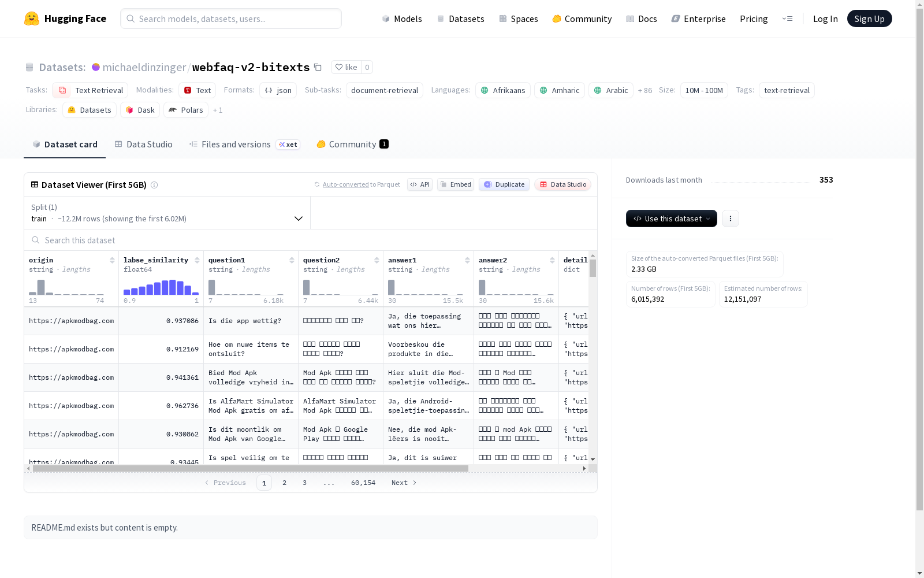Filter by the Arabic language tag
This screenshot has height=578, width=924.
[611, 90]
